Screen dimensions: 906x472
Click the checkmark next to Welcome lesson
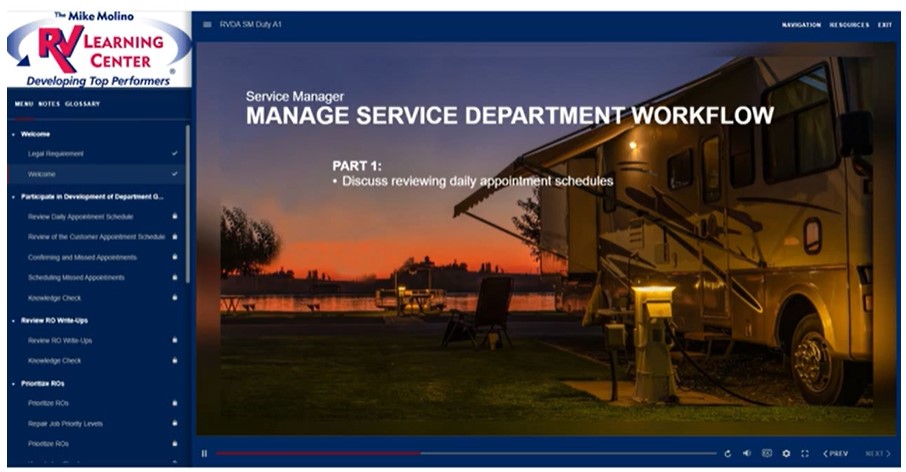174,174
